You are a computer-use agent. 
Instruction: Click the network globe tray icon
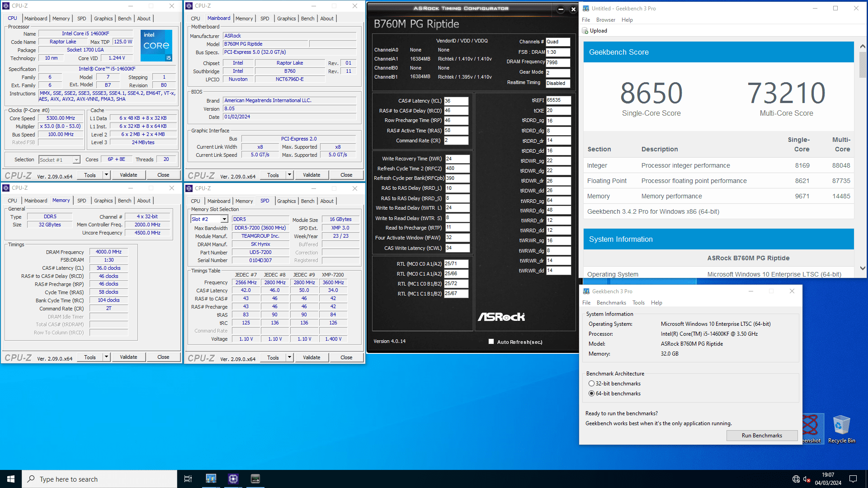[x=796, y=479]
